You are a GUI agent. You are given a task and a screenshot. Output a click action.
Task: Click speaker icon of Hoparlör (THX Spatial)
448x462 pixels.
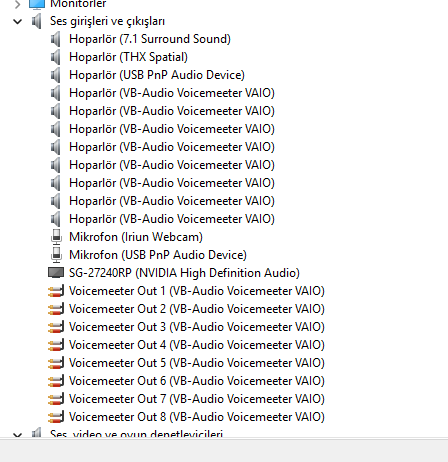click(56, 57)
